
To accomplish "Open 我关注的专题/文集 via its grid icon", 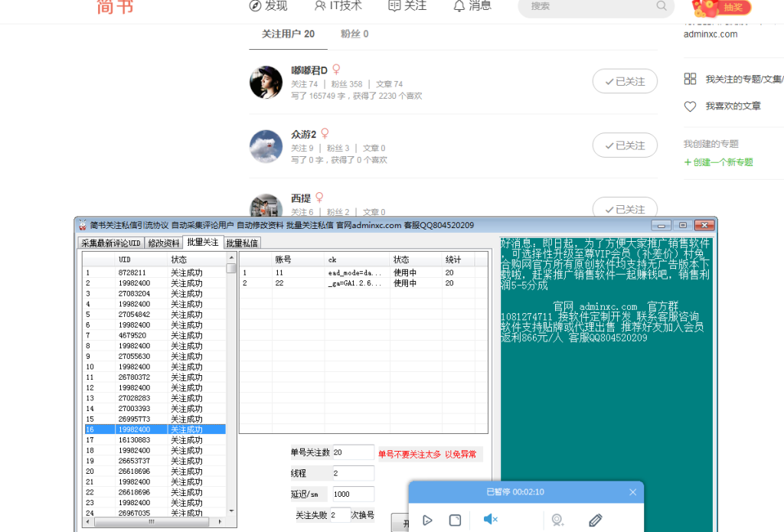I will 690,78.
